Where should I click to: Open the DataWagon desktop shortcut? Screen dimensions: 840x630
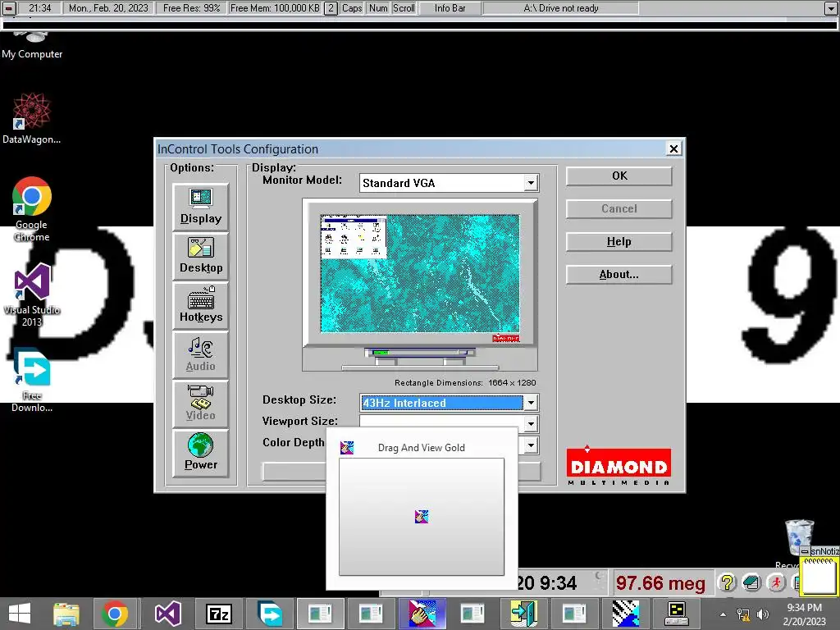(x=32, y=118)
